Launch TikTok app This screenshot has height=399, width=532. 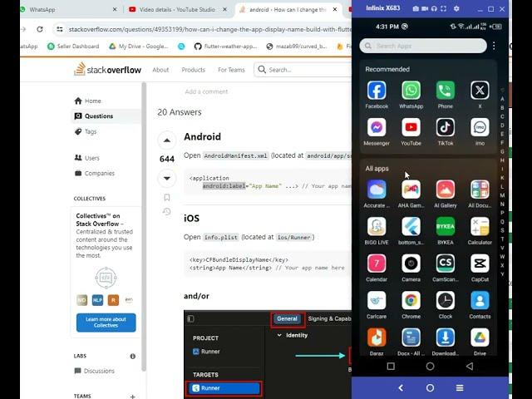[446, 127]
